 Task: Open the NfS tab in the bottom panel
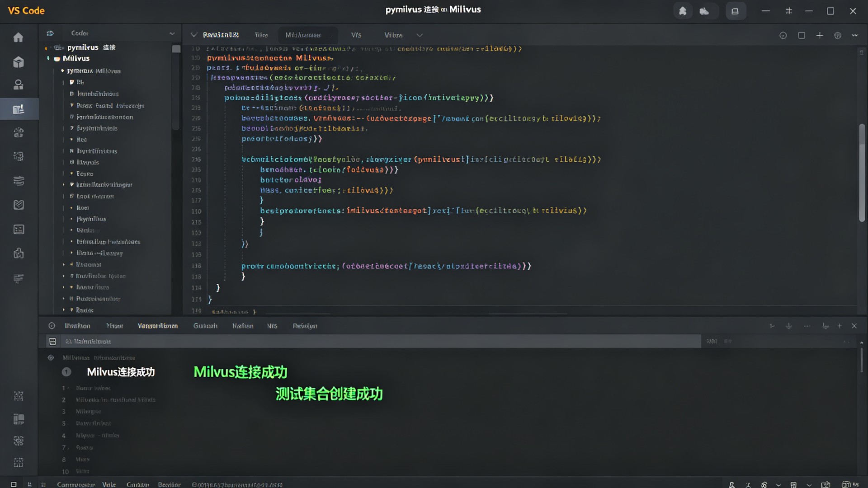(x=272, y=326)
